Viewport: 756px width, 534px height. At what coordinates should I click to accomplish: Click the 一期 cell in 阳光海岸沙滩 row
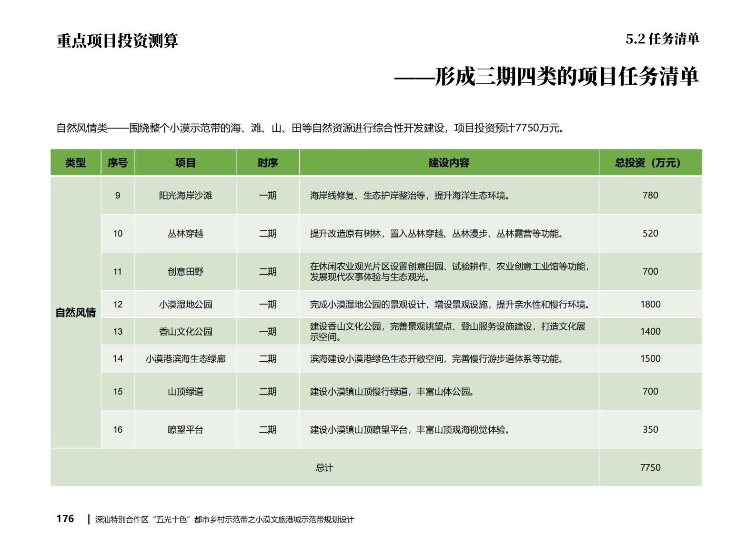pos(268,196)
